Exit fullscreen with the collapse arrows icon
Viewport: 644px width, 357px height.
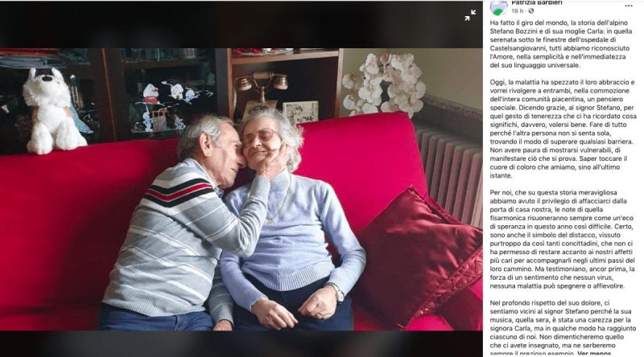coord(470,15)
